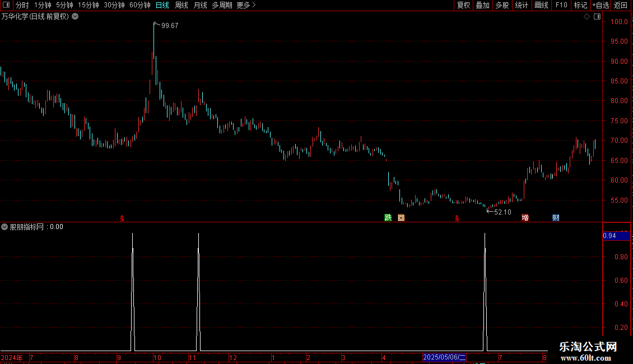633x364 pixels.
Task: Click the blue 财 event marker
Action: click(x=556, y=217)
